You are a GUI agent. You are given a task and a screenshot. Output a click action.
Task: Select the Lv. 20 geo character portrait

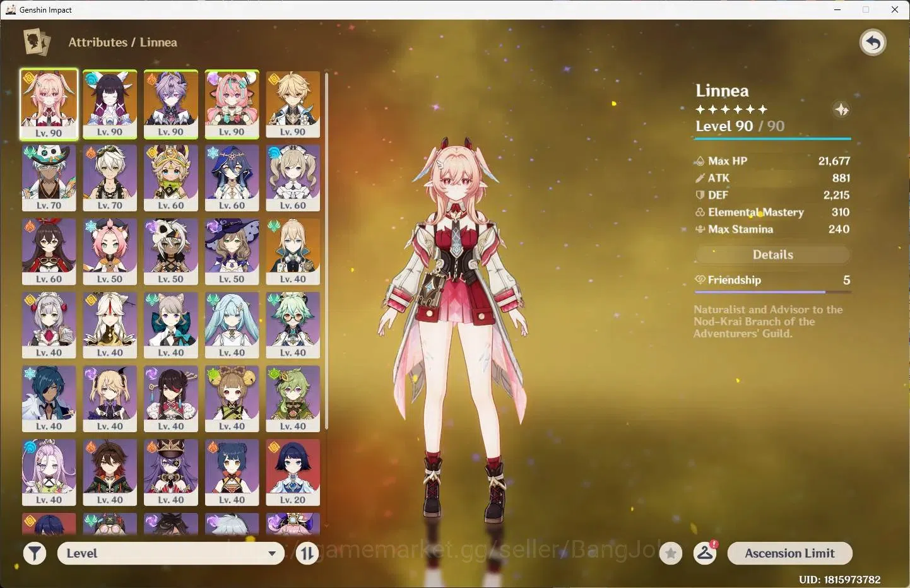click(x=293, y=473)
